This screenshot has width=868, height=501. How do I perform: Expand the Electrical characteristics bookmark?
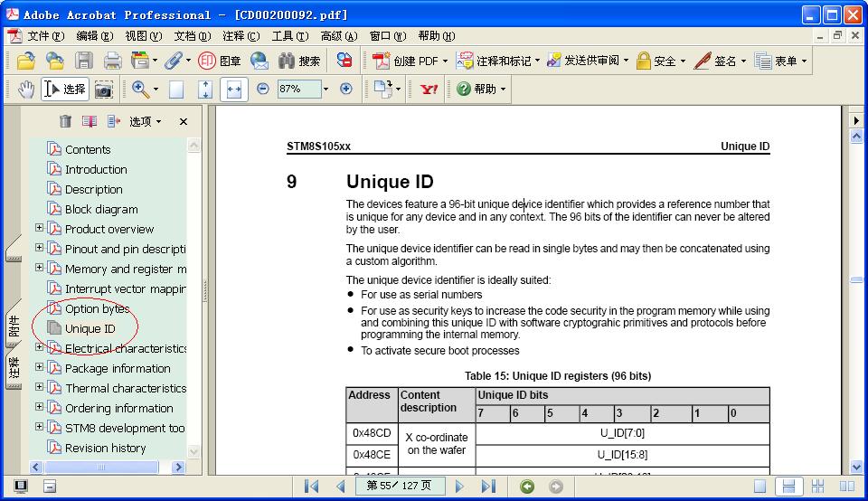pyautogui.click(x=39, y=347)
